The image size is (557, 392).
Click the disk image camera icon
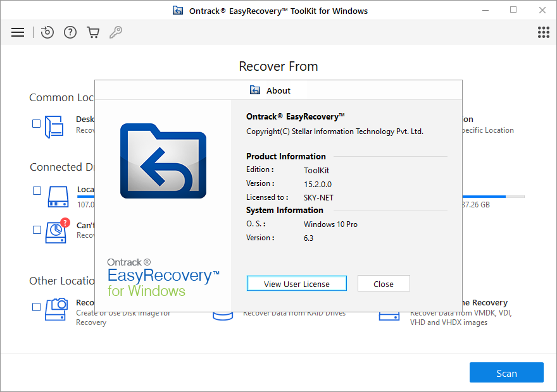click(56, 309)
